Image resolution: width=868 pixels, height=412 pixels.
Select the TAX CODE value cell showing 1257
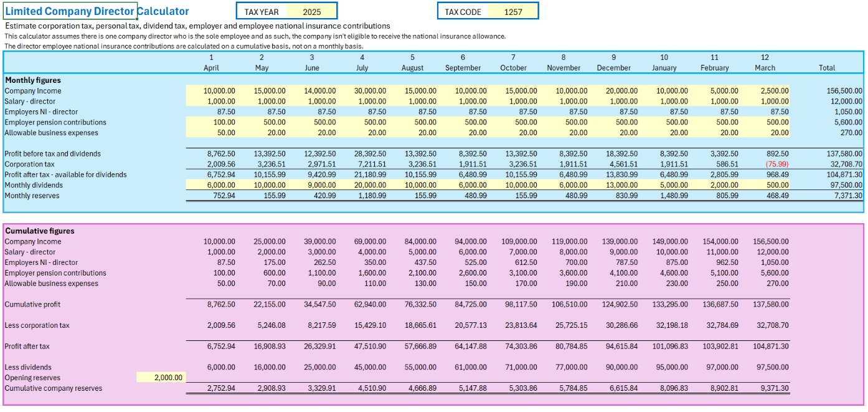(512, 12)
